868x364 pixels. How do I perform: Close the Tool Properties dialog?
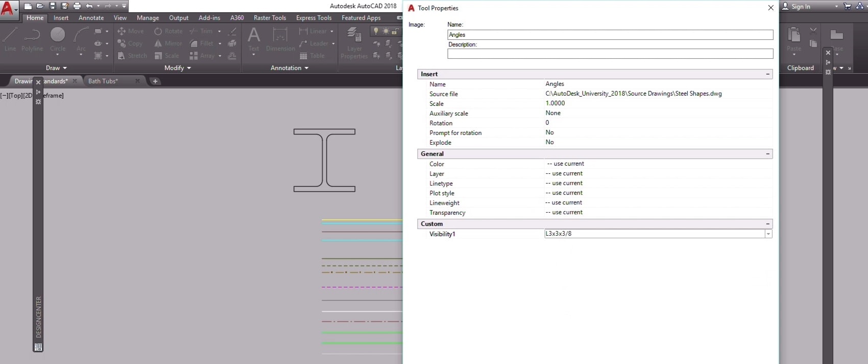click(x=771, y=8)
